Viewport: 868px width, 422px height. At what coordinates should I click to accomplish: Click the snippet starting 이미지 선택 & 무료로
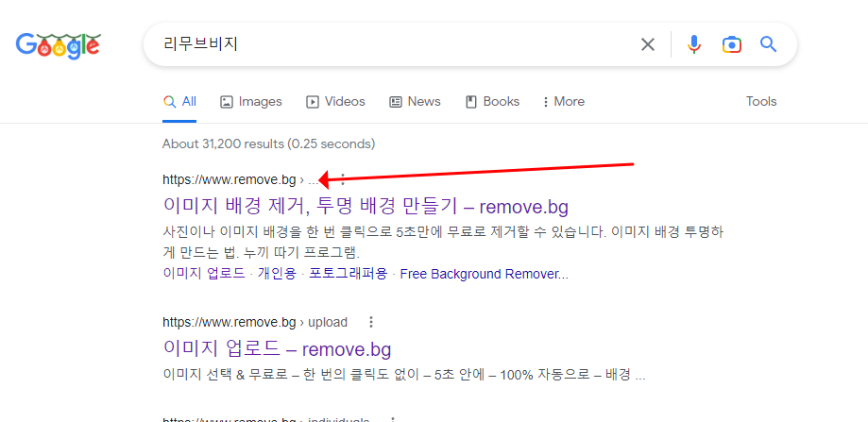pyautogui.click(x=404, y=375)
